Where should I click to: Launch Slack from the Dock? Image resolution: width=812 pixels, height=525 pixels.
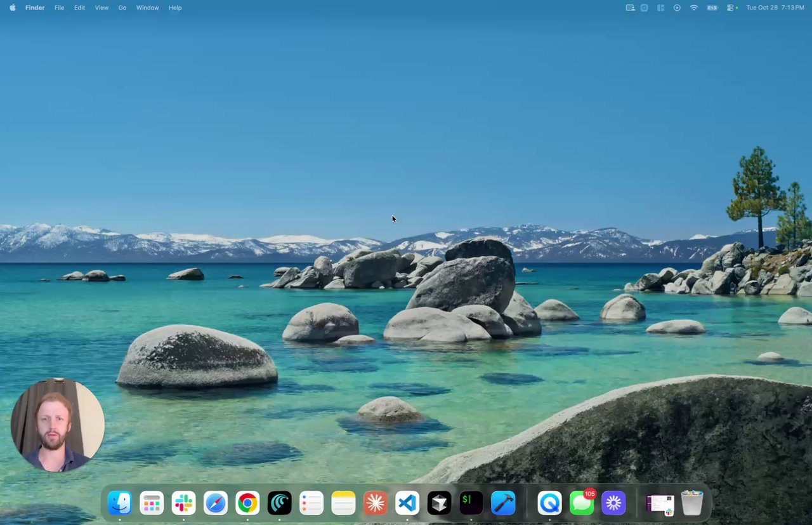(183, 503)
